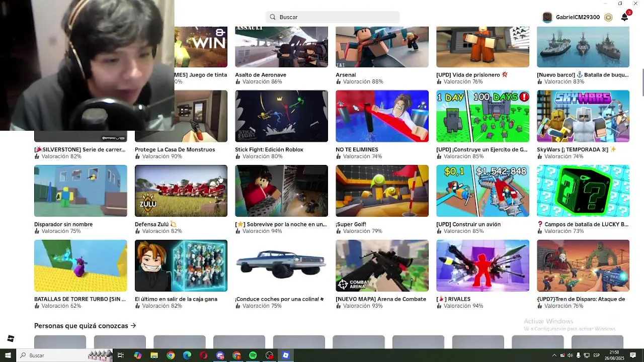644x362 pixels.
Task: Open the Robux balance icon
Action: 608,17
